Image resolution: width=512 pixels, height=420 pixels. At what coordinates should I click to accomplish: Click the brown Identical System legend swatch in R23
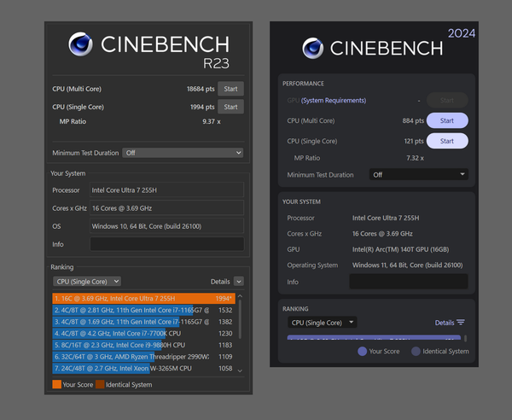coord(99,385)
